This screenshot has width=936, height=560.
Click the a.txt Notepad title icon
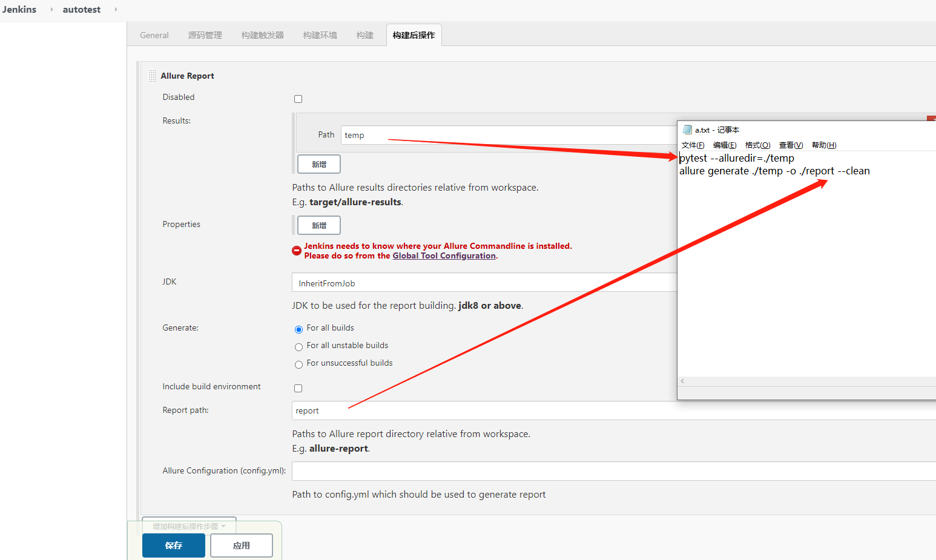tap(687, 130)
